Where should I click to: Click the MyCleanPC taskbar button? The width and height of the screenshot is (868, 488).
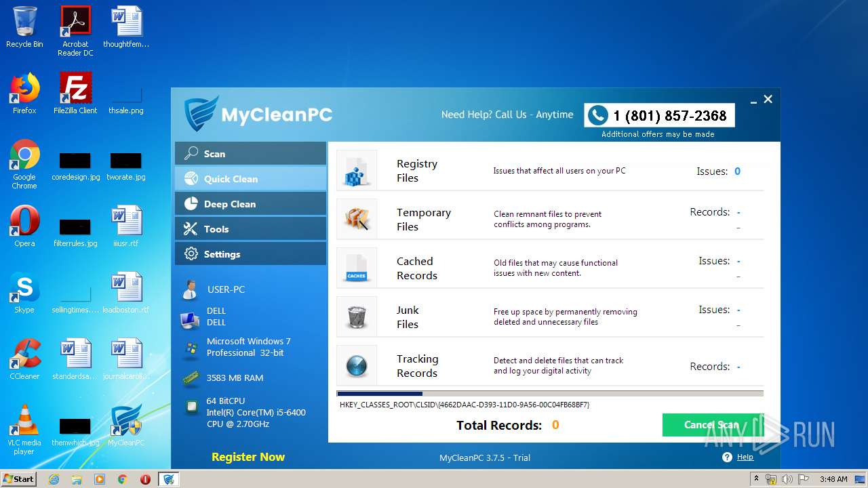pyautogui.click(x=168, y=479)
